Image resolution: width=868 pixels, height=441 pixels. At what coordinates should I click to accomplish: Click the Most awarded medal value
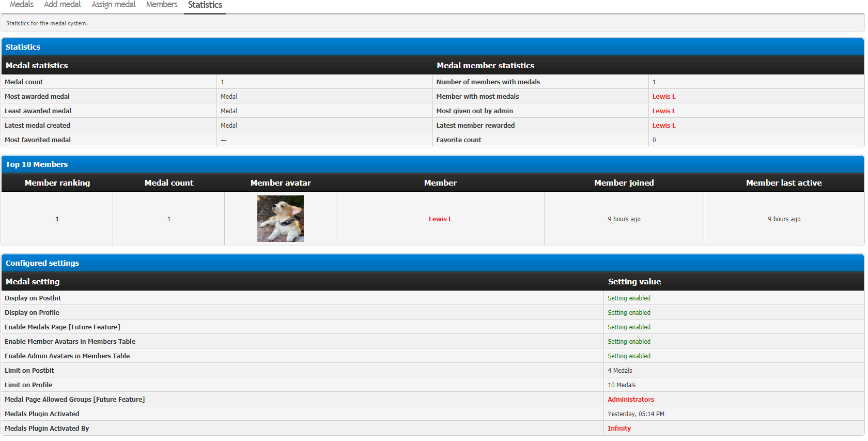coord(228,97)
